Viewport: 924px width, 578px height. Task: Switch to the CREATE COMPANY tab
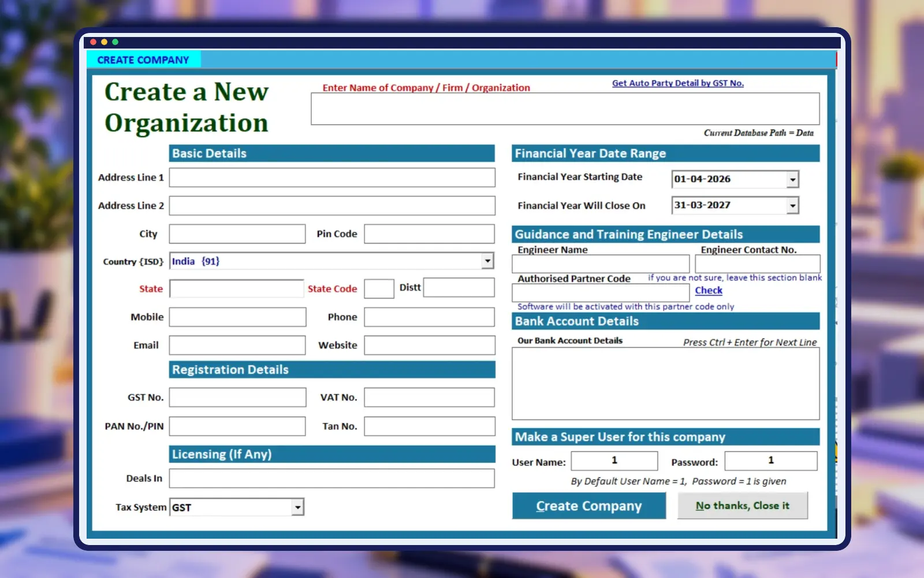click(x=143, y=60)
